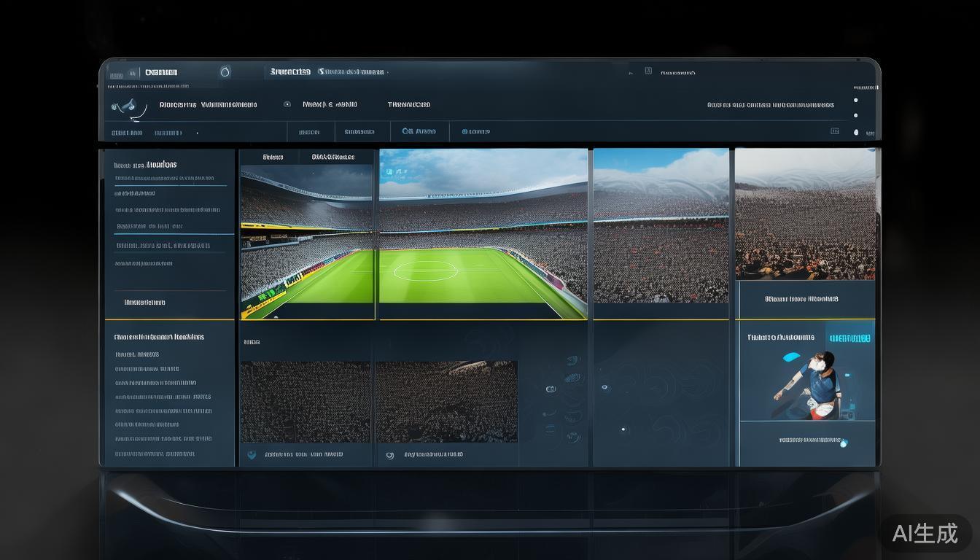Expand the lower section heading in the left sidebar
980x560 pixels.
pos(159,337)
